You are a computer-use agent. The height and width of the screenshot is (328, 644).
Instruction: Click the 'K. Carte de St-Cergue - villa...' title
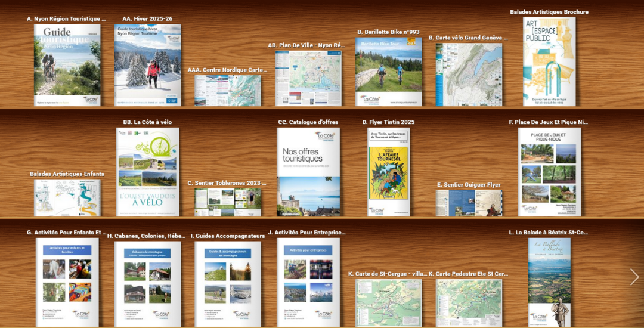click(x=388, y=274)
